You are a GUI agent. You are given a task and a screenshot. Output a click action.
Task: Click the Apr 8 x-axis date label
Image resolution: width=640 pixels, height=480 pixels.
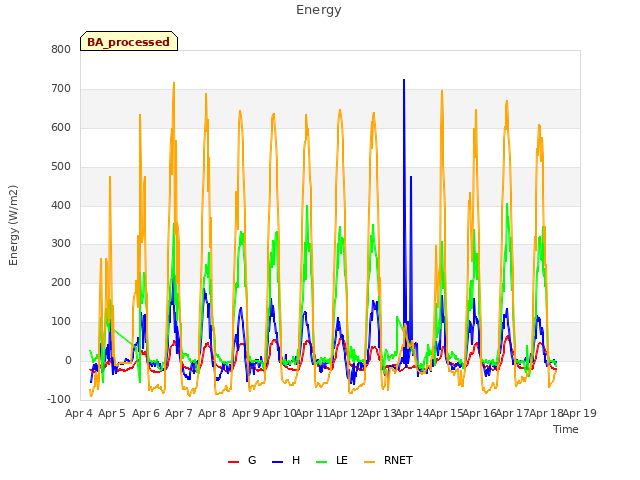212,413
